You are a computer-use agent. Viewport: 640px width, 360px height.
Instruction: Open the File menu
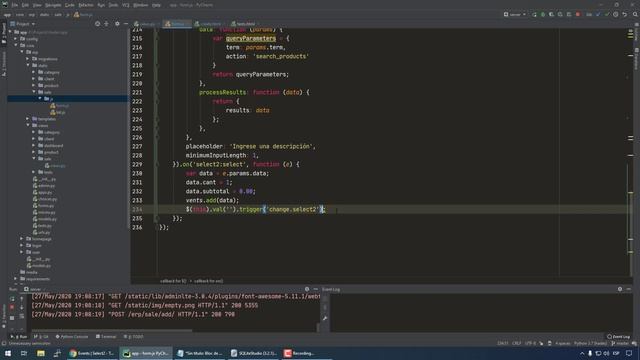(x=15, y=5)
